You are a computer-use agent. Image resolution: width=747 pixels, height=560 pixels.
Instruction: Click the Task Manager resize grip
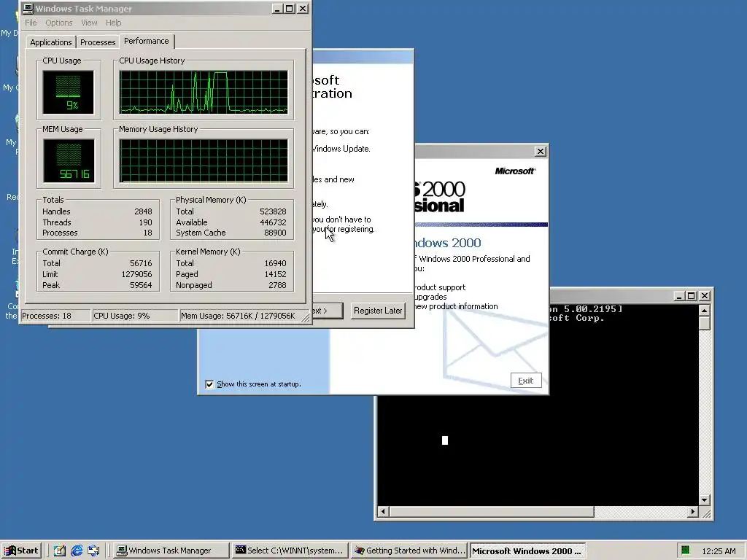click(305, 318)
